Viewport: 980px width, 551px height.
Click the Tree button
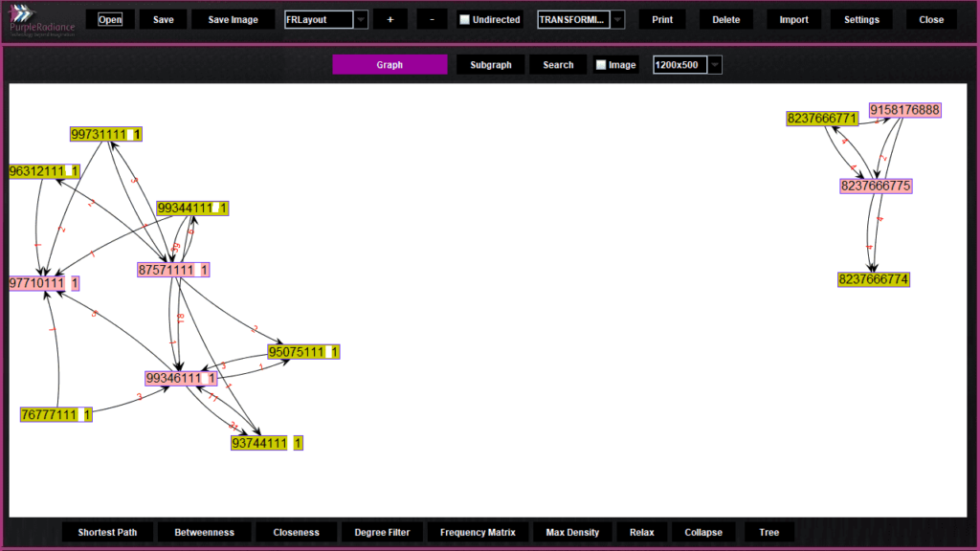click(x=769, y=532)
